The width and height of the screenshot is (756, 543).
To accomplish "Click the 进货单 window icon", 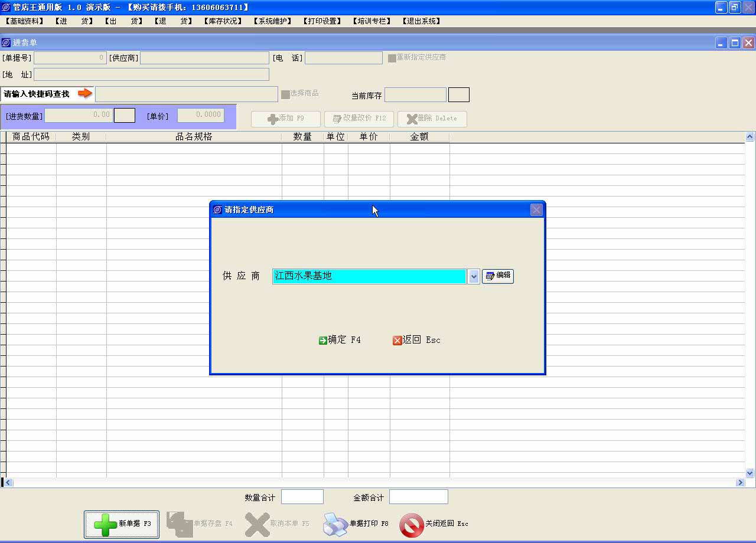I will point(6,42).
